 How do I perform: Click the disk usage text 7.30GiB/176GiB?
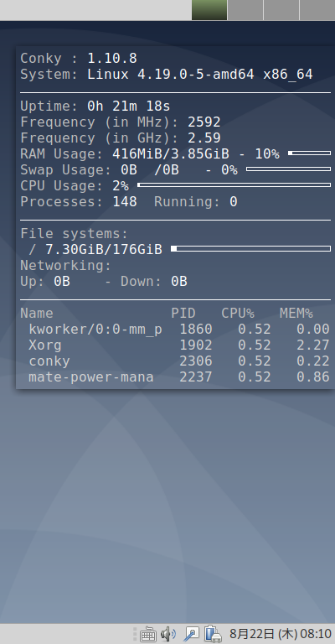[104, 249]
